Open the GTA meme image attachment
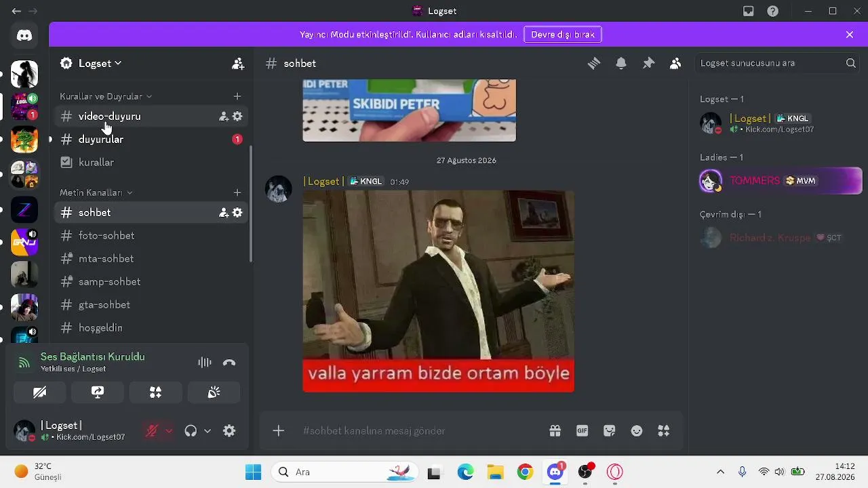 click(x=438, y=291)
